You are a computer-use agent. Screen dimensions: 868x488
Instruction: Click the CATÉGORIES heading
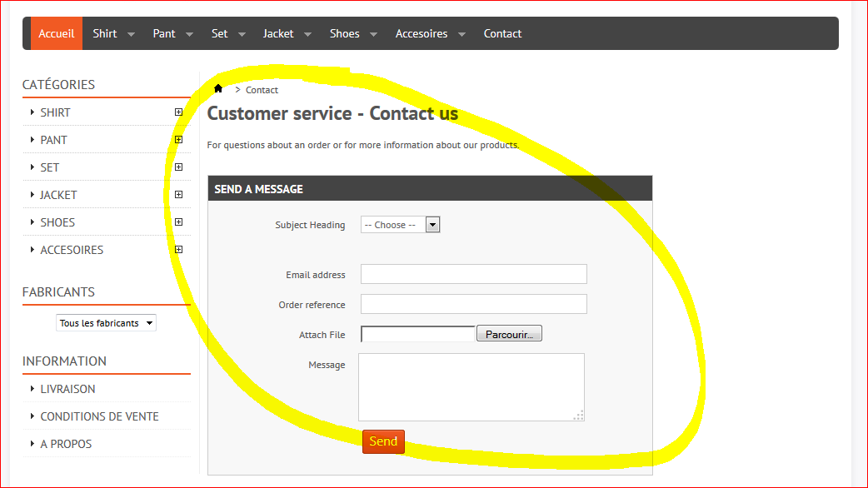pyautogui.click(x=58, y=85)
